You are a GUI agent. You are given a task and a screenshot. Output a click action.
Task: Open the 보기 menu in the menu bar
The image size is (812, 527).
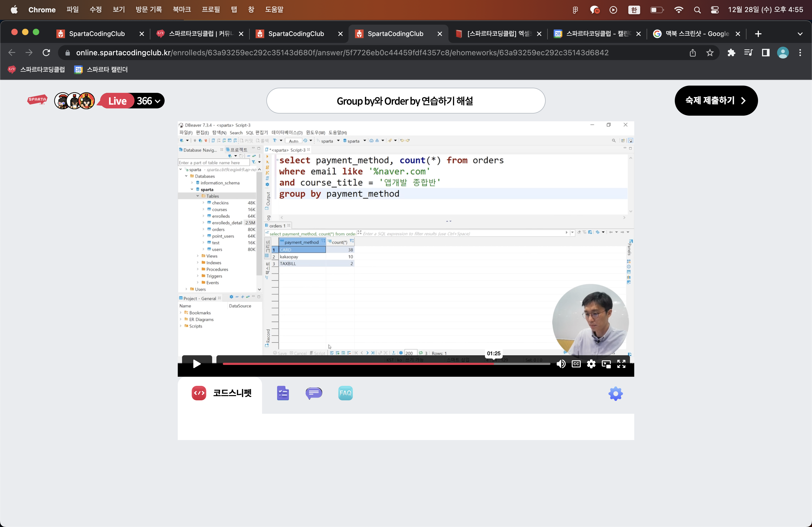[x=119, y=10]
